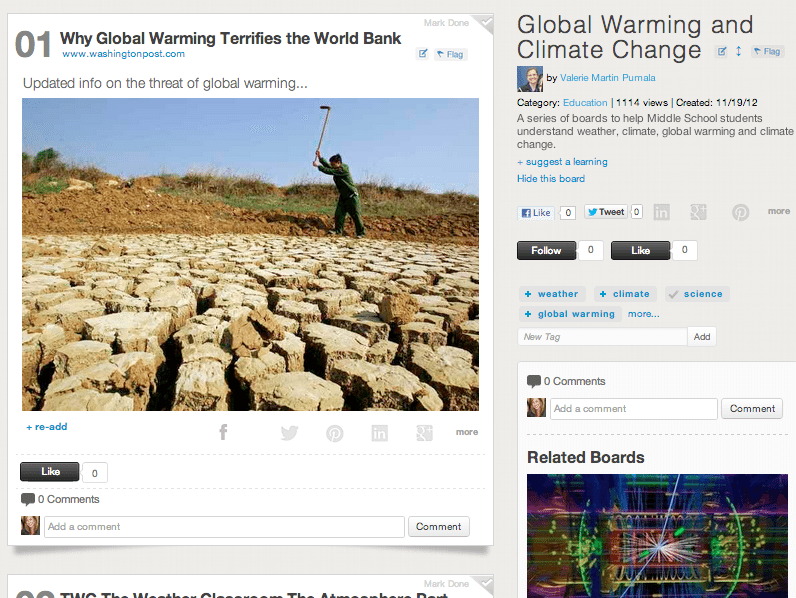Image resolution: width=796 pixels, height=598 pixels.
Task: Open the Why Global Warming Terrifies title
Action: [230, 39]
